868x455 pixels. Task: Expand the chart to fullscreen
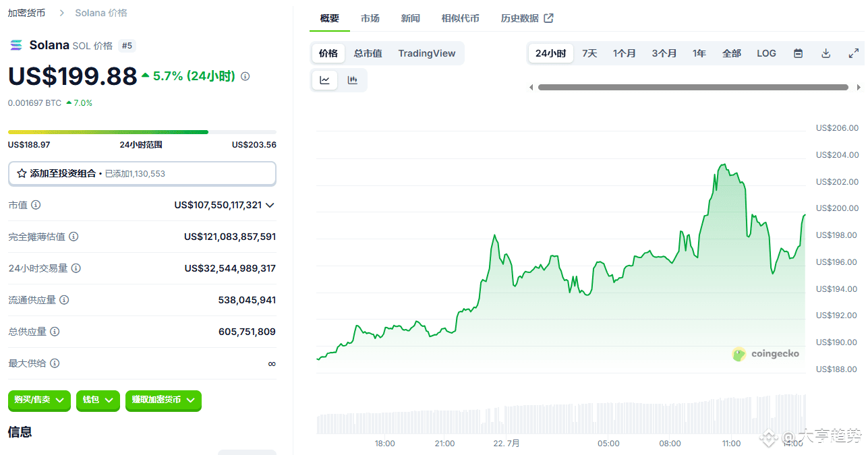coord(853,53)
